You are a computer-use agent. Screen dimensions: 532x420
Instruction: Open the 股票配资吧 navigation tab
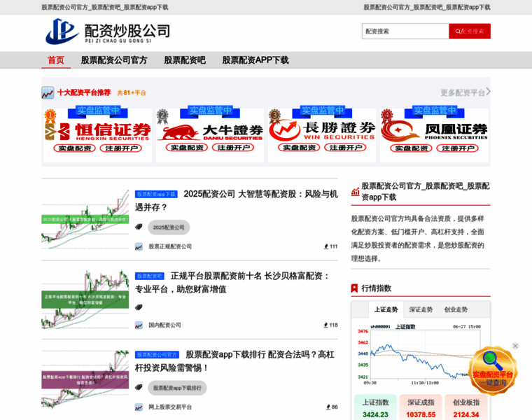pyautogui.click(x=185, y=60)
